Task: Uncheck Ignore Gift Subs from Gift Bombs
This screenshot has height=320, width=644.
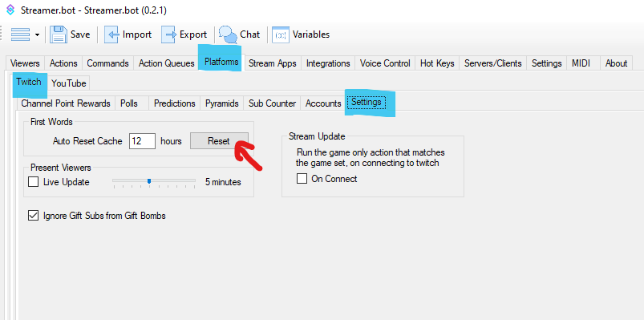Action: (33, 215)
